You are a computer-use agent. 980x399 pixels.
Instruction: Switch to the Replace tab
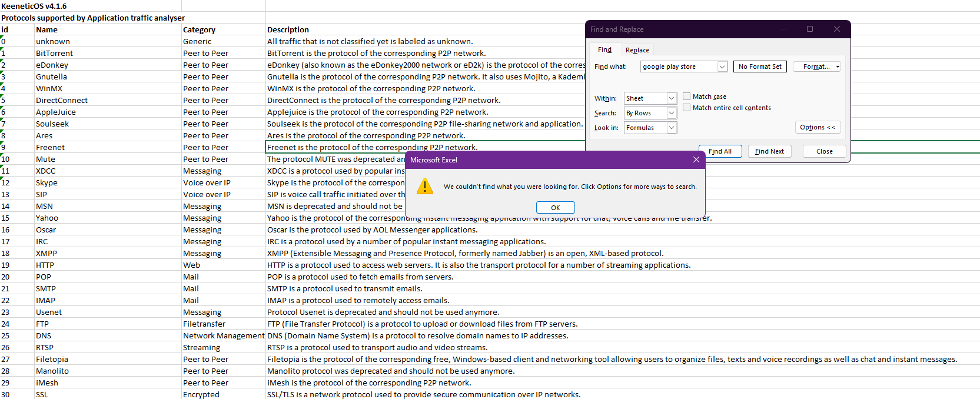637,50
